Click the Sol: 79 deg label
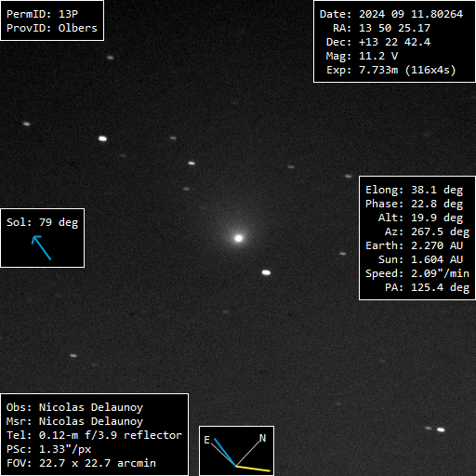 coord(42,222)
